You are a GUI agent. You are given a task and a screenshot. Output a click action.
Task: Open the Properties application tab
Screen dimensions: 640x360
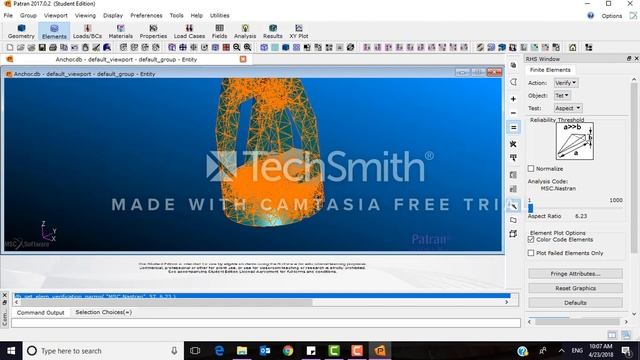click(153, 31)
